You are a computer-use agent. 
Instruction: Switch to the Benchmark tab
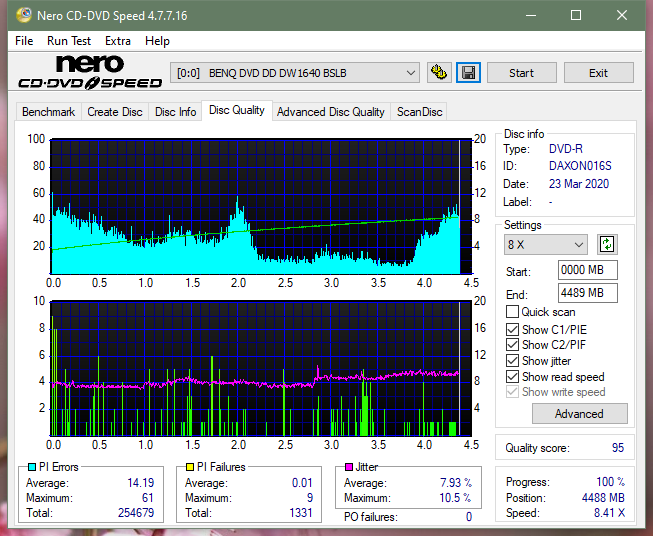coord(49,112)
